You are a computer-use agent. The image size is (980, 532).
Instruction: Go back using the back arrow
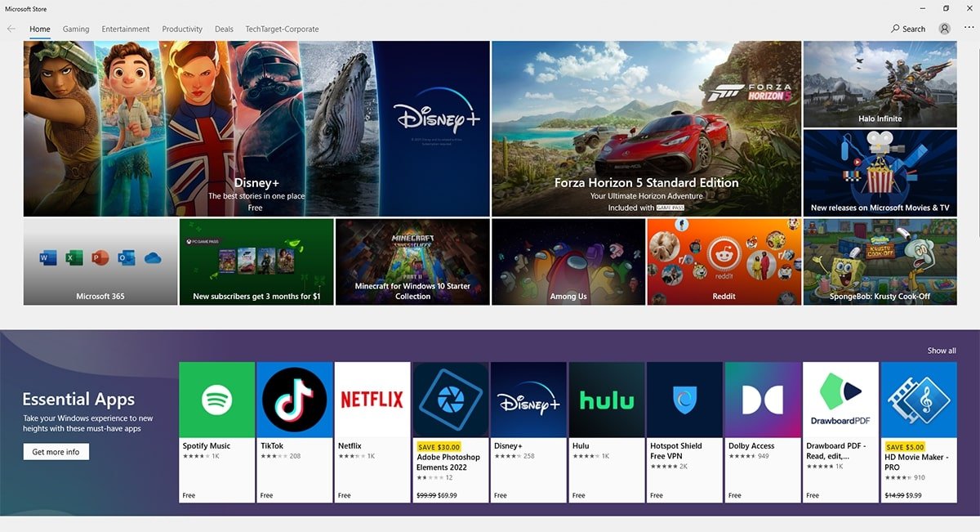[11, 29]
